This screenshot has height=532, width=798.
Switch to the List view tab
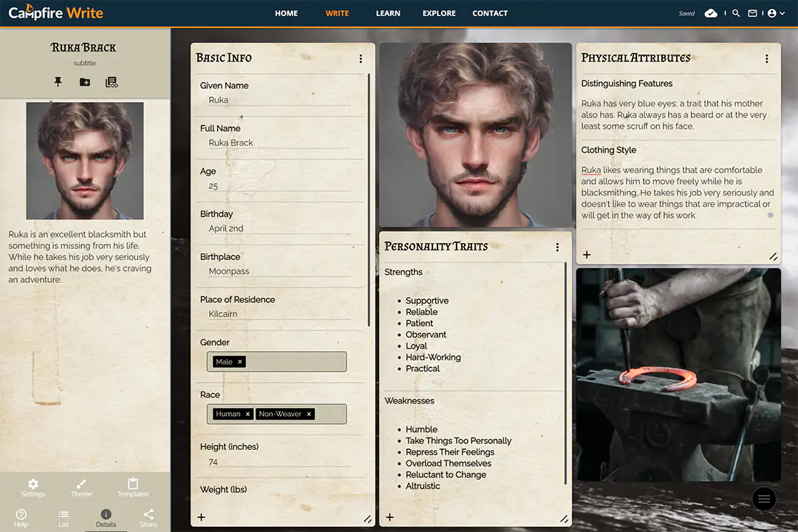coord(64,518)
